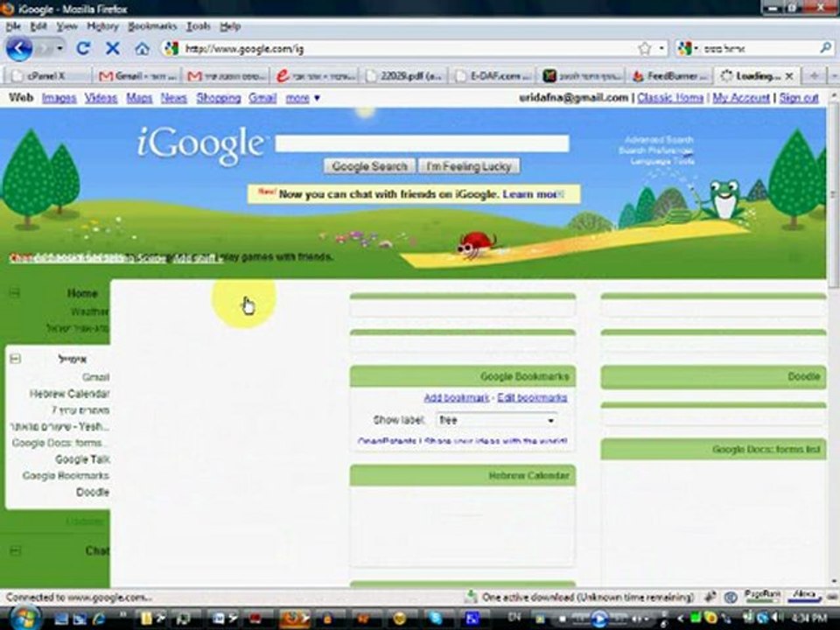Viewport: 840px width, 630px height.
Task: Click the Skype icon in the taskbar
Action: tap(436, 619)
